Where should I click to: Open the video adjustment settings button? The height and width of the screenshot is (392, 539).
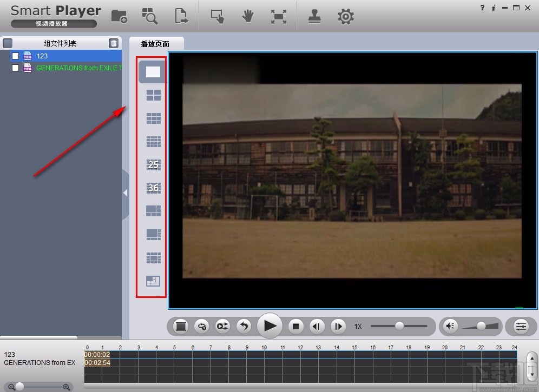coord(521,326)
